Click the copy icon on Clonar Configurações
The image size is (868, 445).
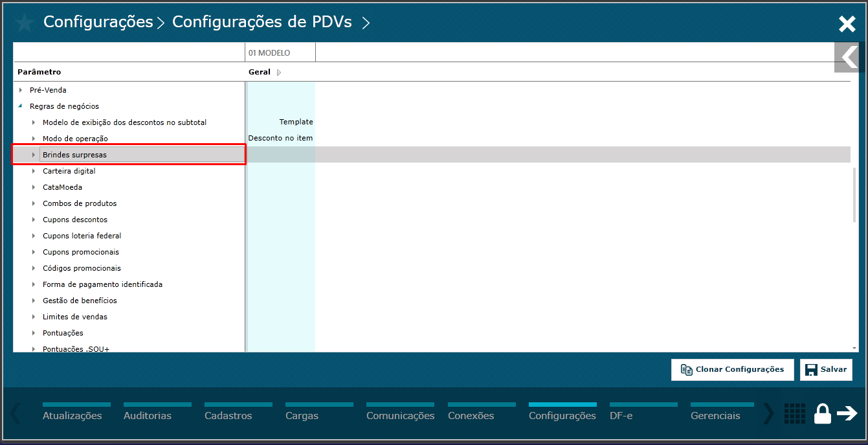[x=685, y=369]
